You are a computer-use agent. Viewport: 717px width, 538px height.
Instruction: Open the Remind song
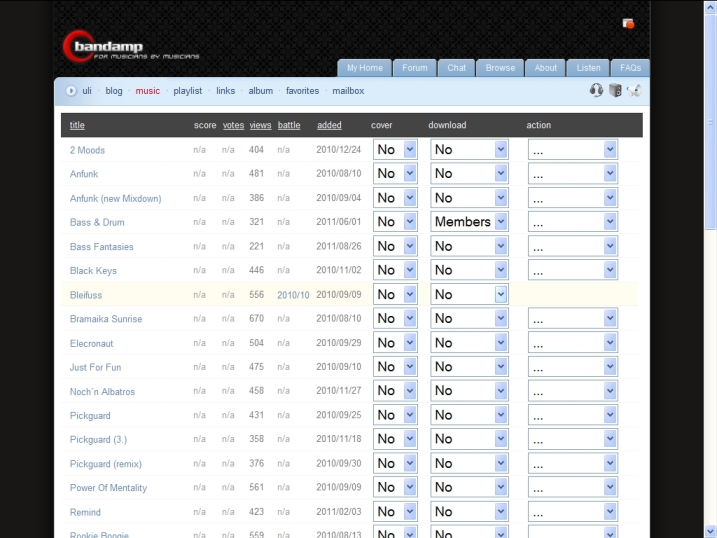tap(85, 512)
